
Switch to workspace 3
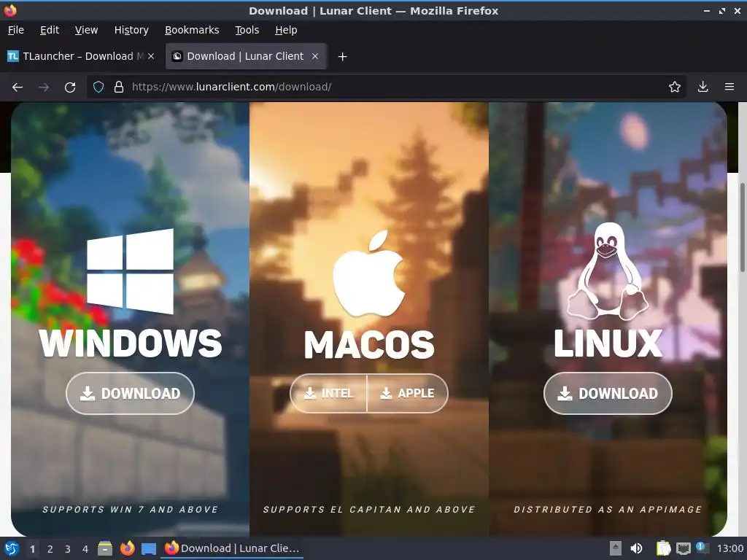coord(68,549)
